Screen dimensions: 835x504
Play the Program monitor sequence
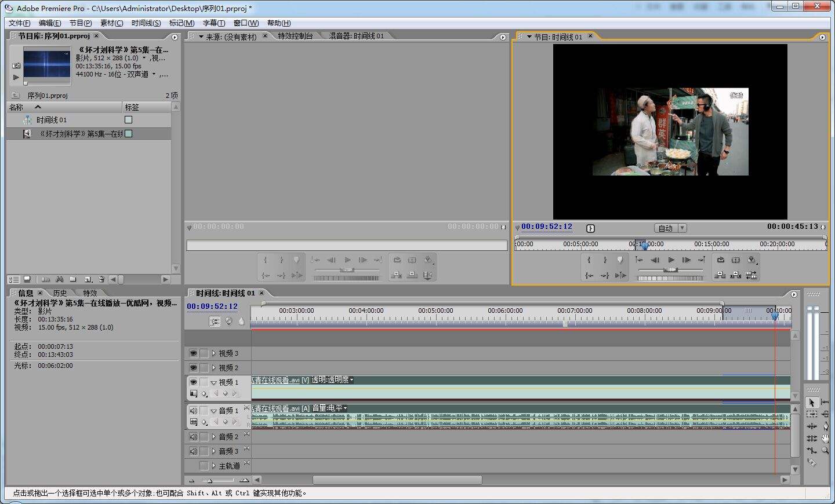tap(671, 260)
